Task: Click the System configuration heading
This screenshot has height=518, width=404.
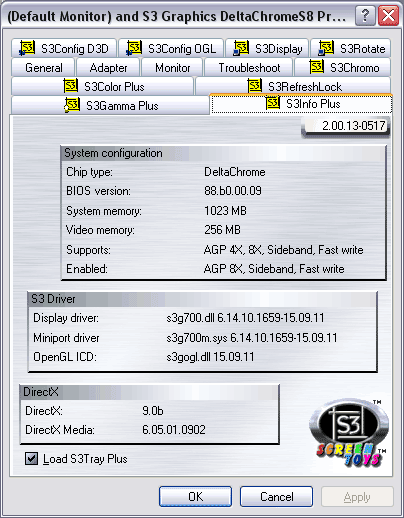Action: (113, 153)
